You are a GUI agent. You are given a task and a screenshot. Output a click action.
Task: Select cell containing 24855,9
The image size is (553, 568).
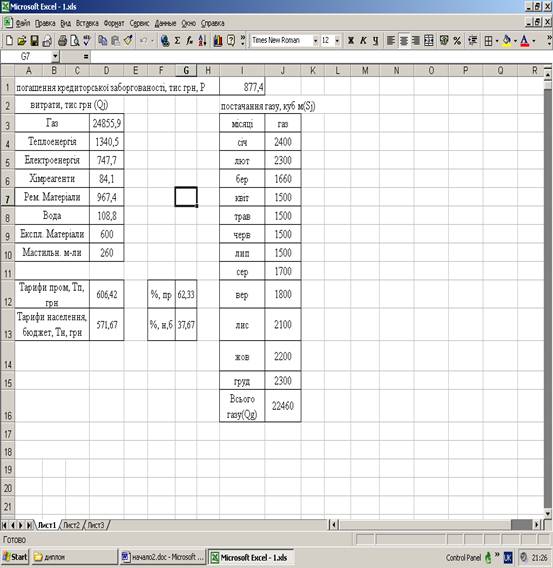point(106,123)
